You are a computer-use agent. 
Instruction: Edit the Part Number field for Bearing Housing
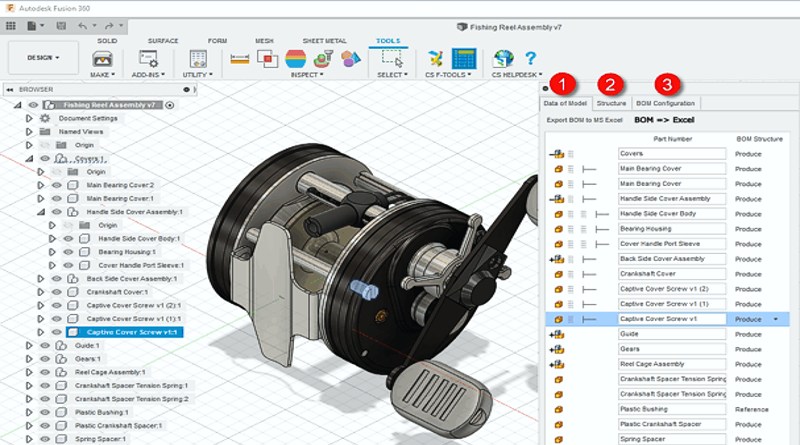point(672,229)
